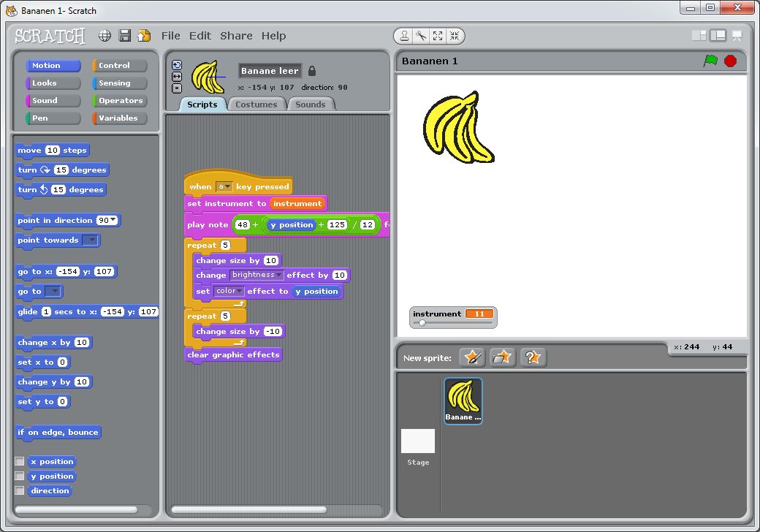Expand the point in direction 90 dropdown

113,221
